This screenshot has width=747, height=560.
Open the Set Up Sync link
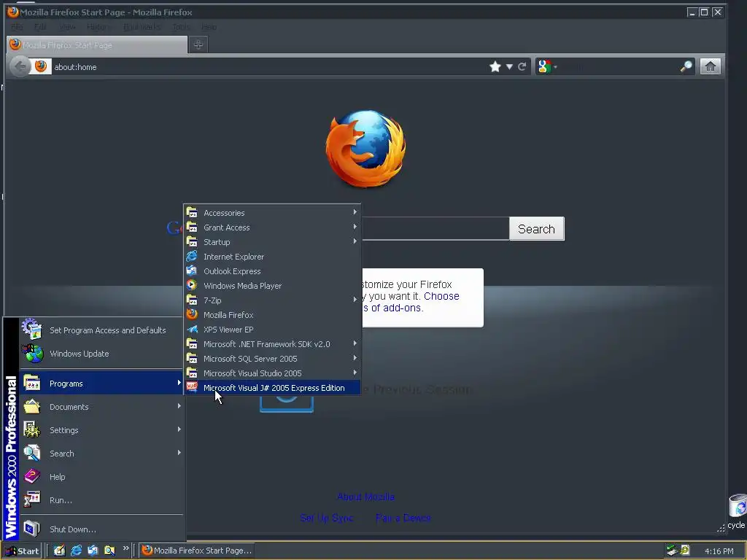(326, 518)
